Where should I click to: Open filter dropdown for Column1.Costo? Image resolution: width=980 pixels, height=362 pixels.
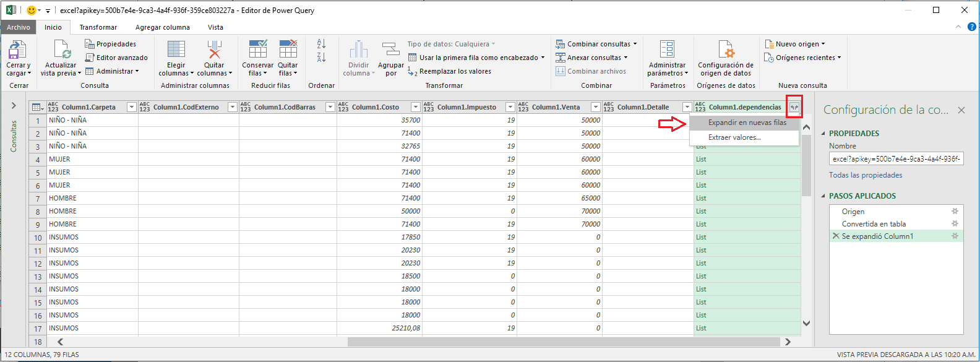point(415,108)
